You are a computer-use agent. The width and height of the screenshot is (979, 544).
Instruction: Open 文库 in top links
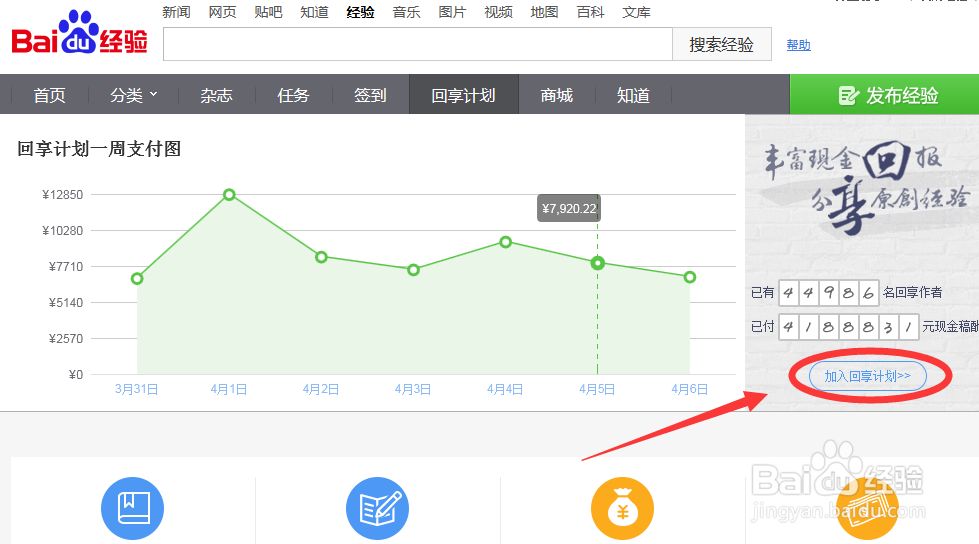click(x=636, y=12)
